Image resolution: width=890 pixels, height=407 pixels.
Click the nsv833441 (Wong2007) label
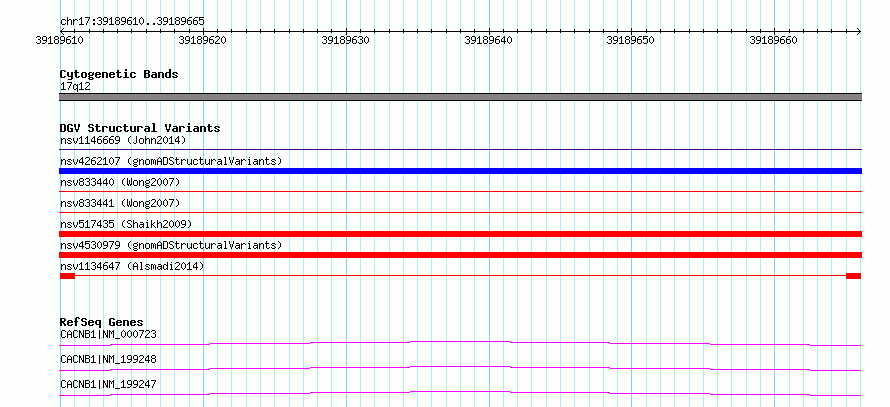coord(120,203)
